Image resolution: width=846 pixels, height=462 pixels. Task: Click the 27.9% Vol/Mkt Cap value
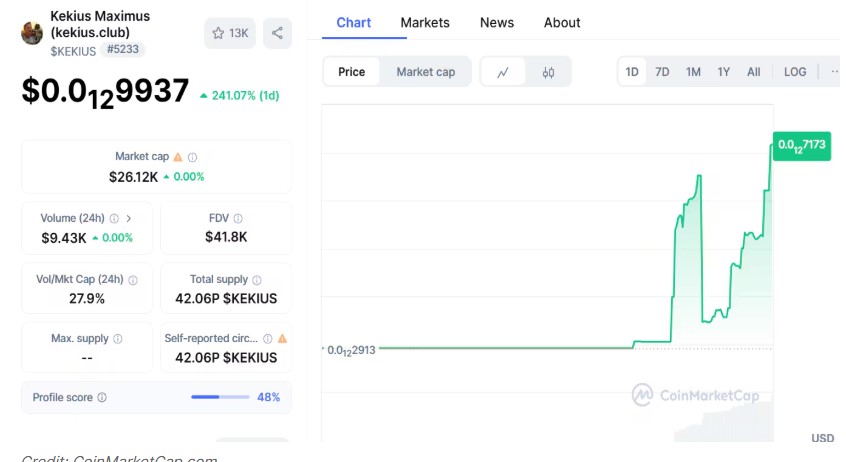[87, 298]
